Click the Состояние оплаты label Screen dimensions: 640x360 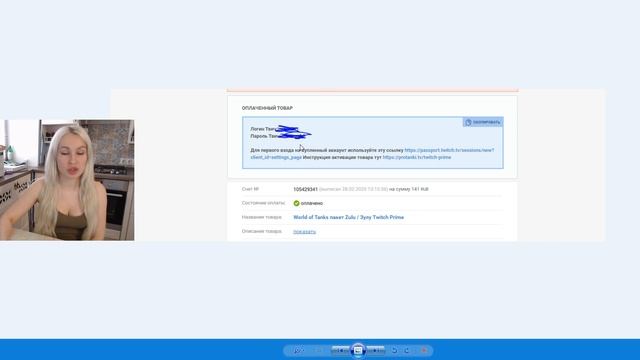263,203
